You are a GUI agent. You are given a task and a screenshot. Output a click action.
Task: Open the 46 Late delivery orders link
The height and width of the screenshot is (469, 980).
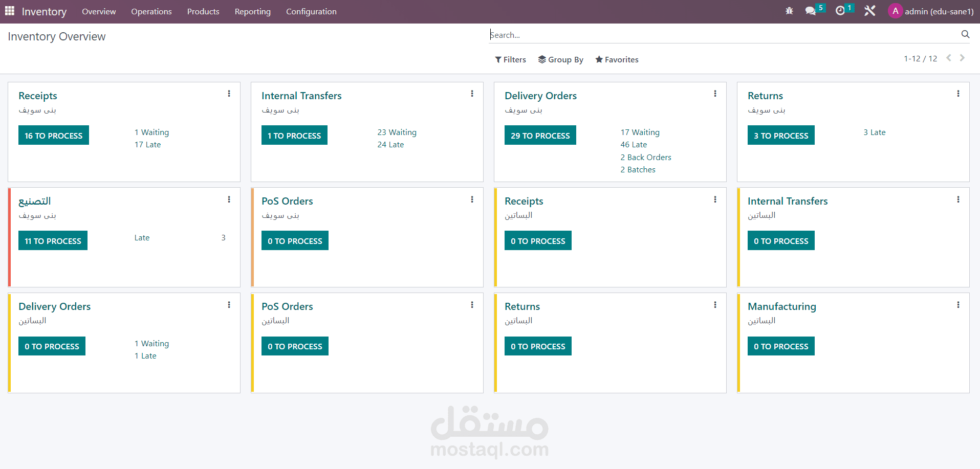click(x=634, y=145)
